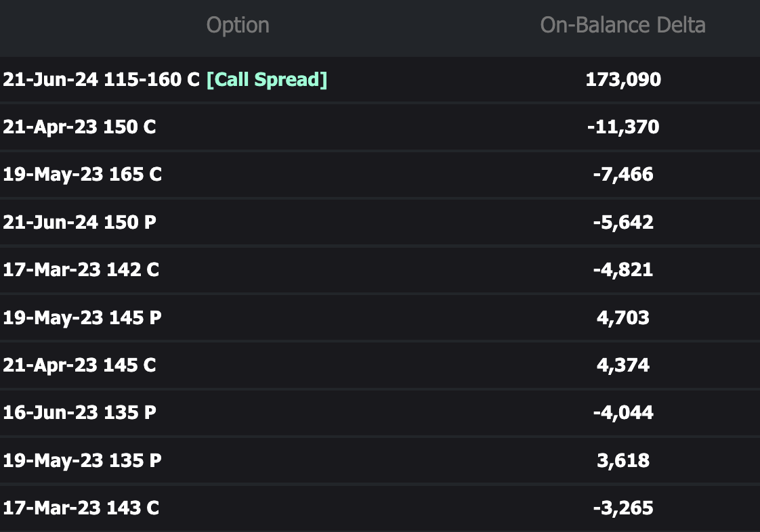Click the -7,466 delta value
Screen dimensions: 760x532
(x=622, y=175)
